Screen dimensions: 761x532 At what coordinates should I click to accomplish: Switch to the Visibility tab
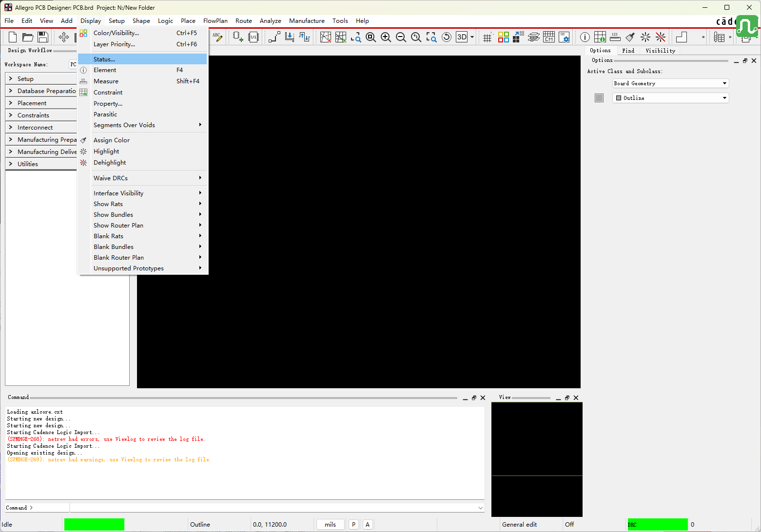tap(660, 51)
